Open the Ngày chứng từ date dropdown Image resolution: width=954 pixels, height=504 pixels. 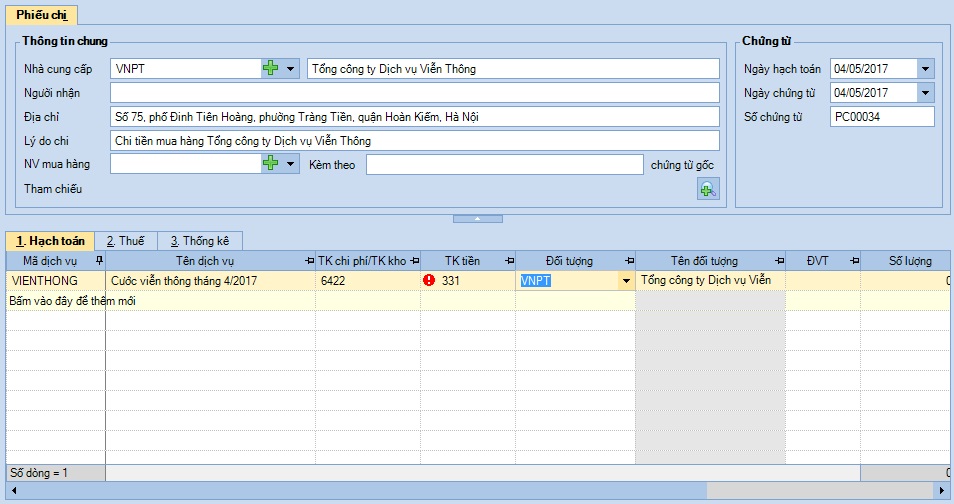925,93
